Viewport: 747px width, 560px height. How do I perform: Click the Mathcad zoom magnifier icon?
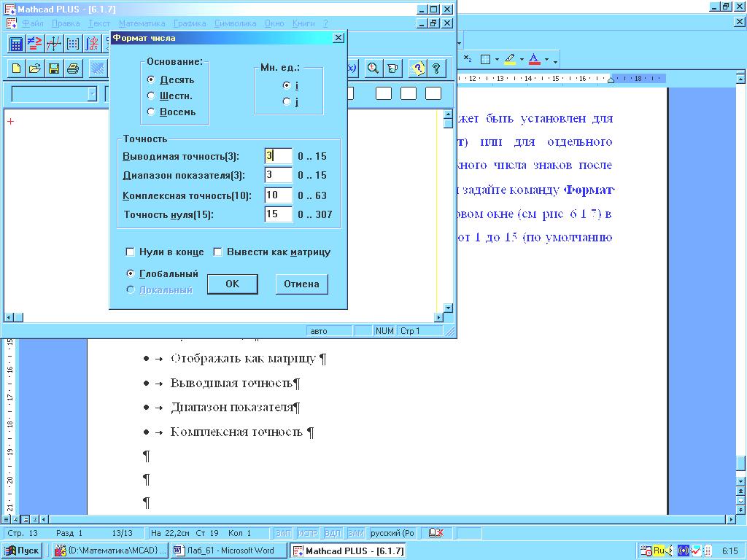pos(373,69)
